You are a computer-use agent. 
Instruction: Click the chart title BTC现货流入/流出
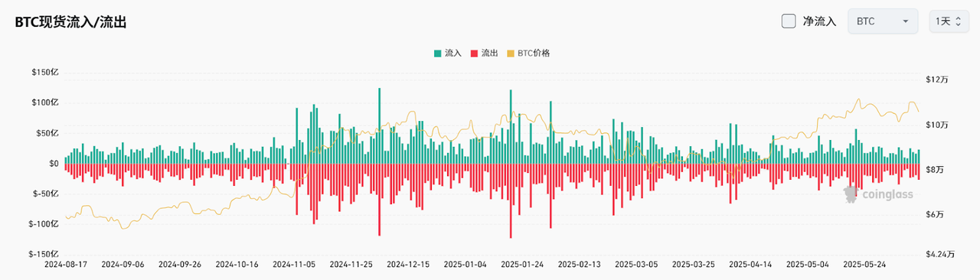pyautogui.click(x=71, y=22)
